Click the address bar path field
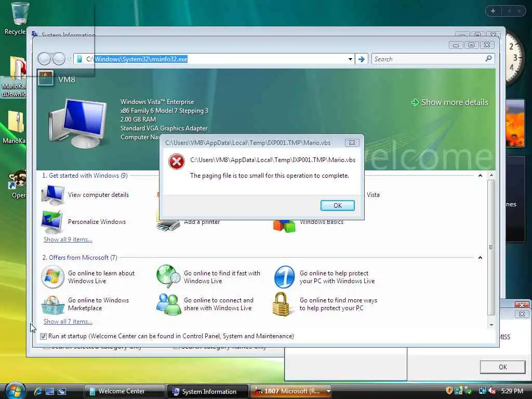The width and height of the screenshot is (532, 399). coord(214,59)
